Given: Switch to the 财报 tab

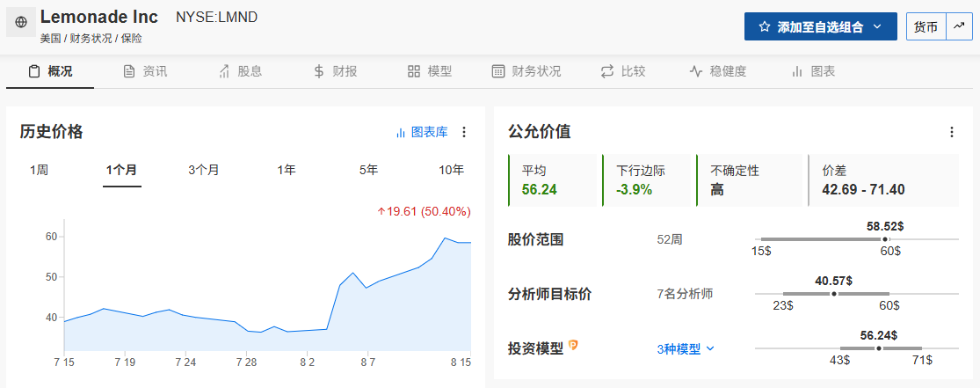Looking at the screenshot, I should pos(336,71).
